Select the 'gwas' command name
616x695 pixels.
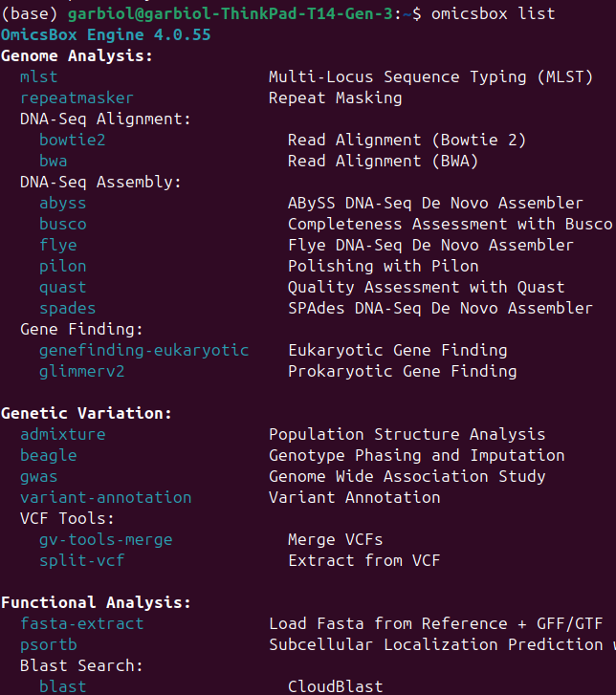(x=39, y=477)
